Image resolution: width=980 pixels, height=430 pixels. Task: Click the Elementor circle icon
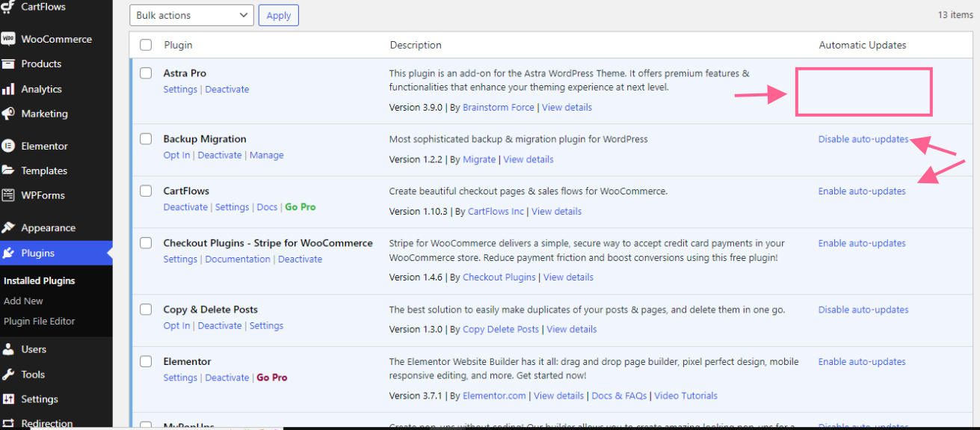coord(8,146)
